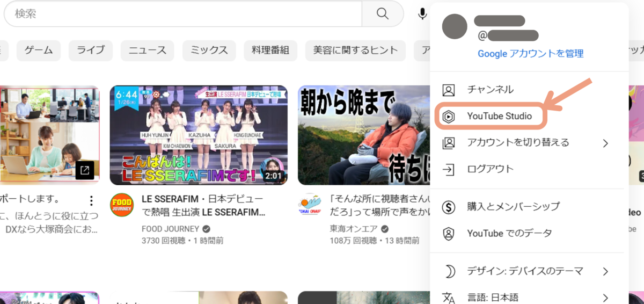Click the 「そんな所に視聴者さん video title

coord(380,206)
